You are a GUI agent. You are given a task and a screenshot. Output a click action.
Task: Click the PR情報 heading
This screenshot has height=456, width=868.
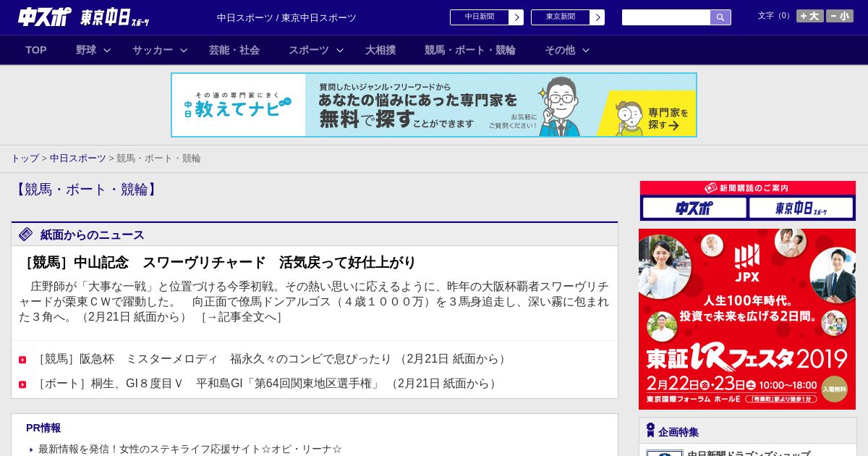[x=43, y=428]
